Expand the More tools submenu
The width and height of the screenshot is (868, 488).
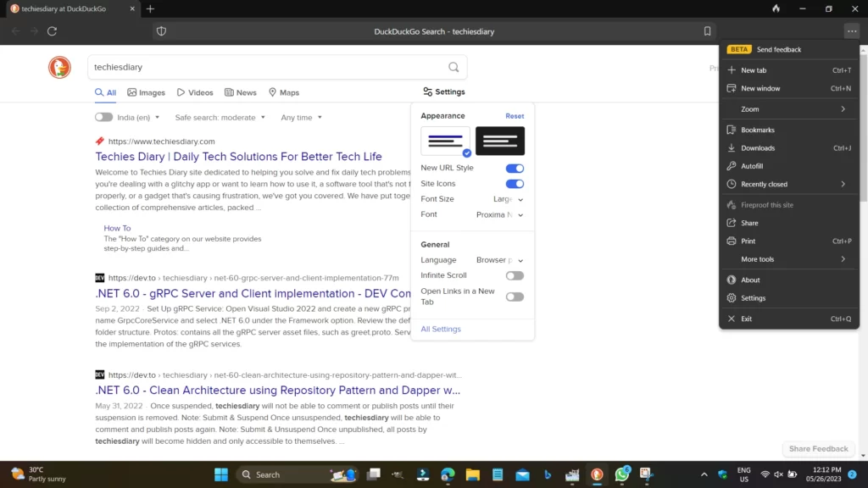(x=789, y=259)
